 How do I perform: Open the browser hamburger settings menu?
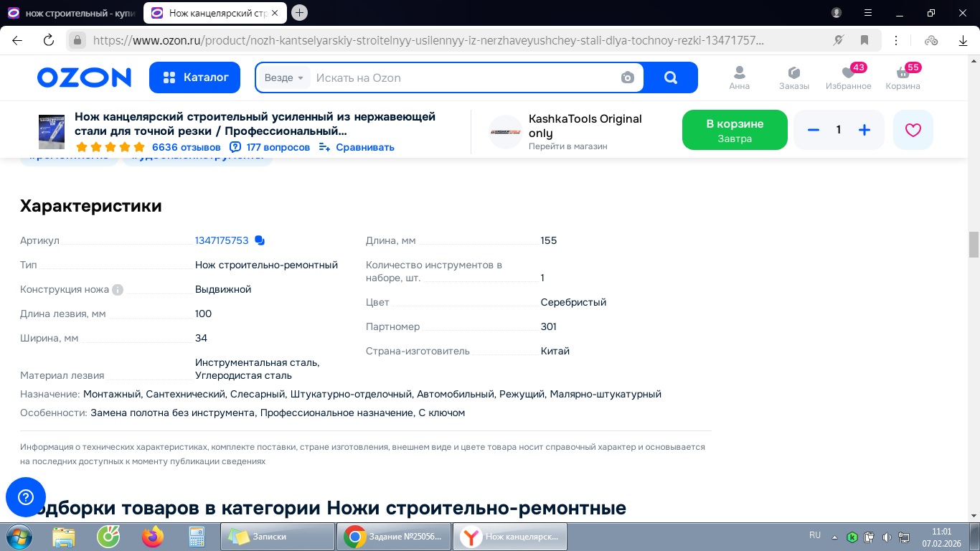tap(867, 13)
